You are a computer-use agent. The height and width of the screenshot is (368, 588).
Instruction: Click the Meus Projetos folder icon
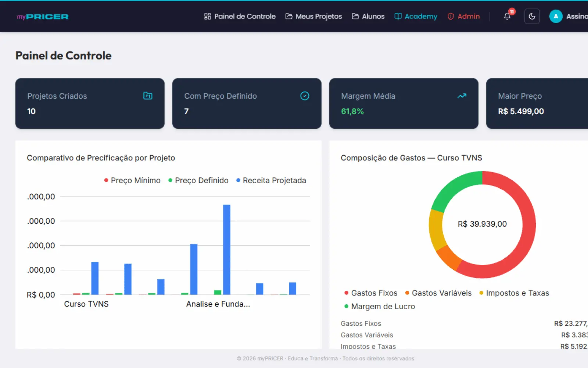pyautogui.click(x=289, y=16)
